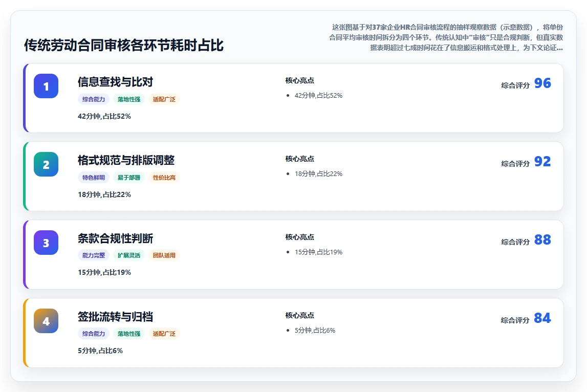Click the score 84
Viewport: 587px width, 392px height.
tap(542, 318)
